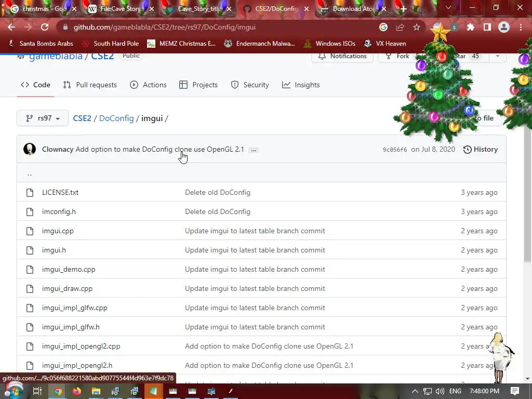Open imconfig.h file

pos(59,212)
